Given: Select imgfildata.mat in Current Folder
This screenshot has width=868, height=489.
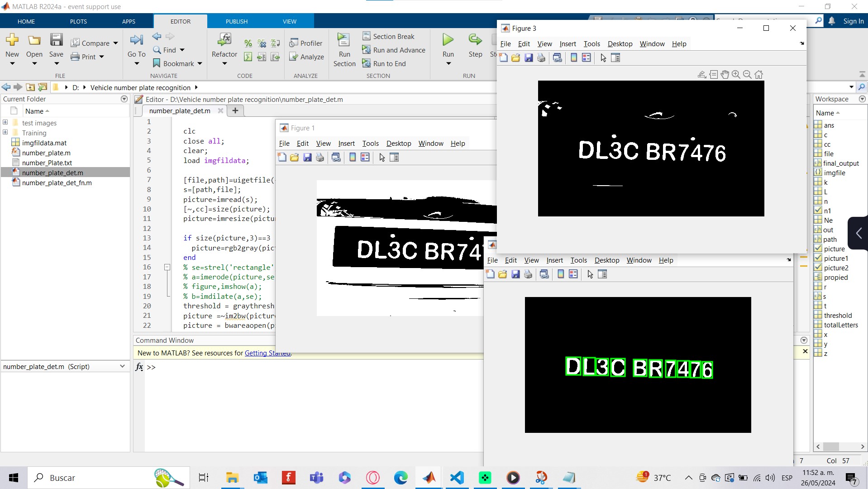Looking at the screenshot, I should 44,143.
